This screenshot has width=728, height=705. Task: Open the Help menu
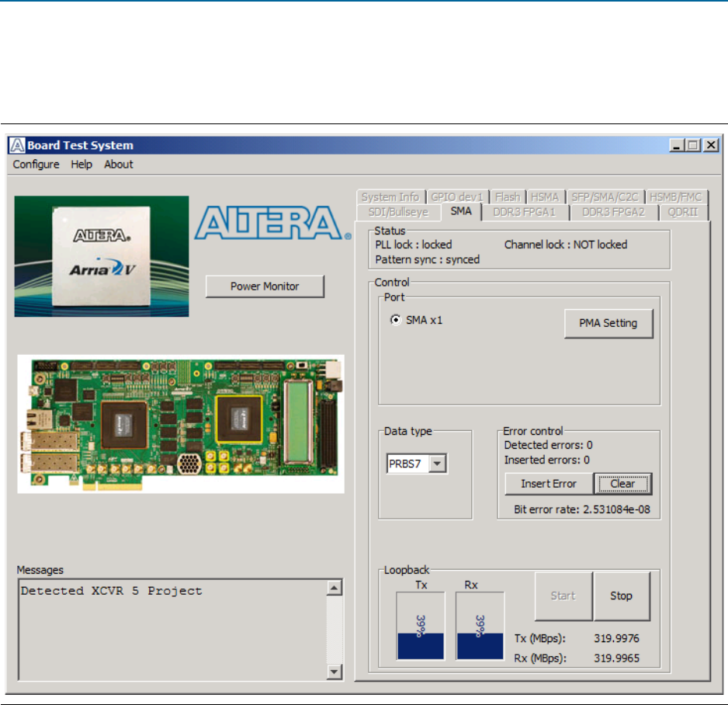(x=81, y=165)
